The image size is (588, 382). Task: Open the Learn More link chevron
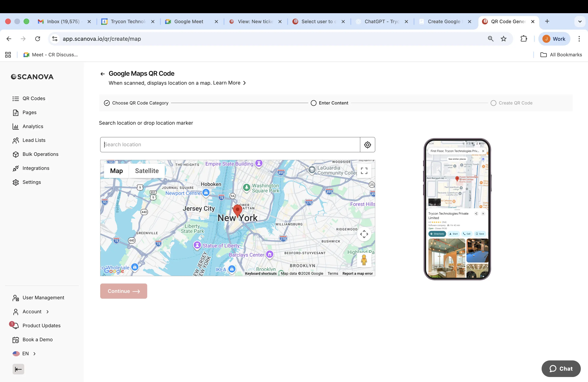pyautogui.click(x=244, y=83)
